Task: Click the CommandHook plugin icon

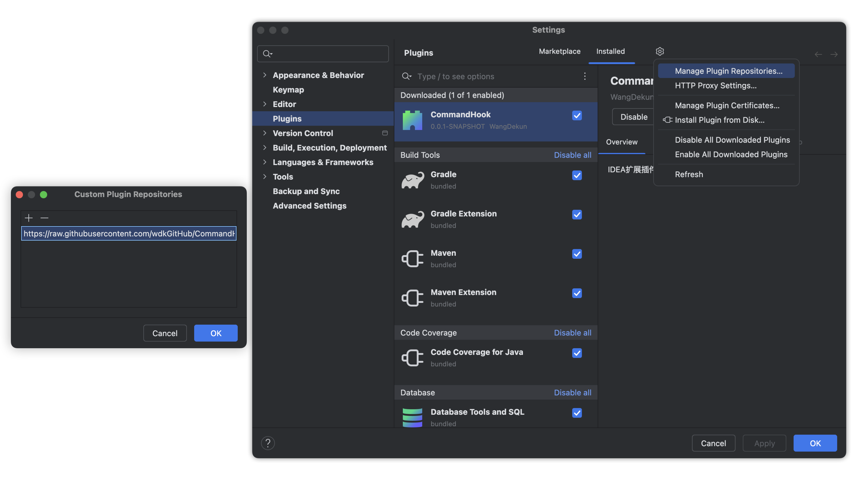Action: pyautogui.click(x=412, y=120)
